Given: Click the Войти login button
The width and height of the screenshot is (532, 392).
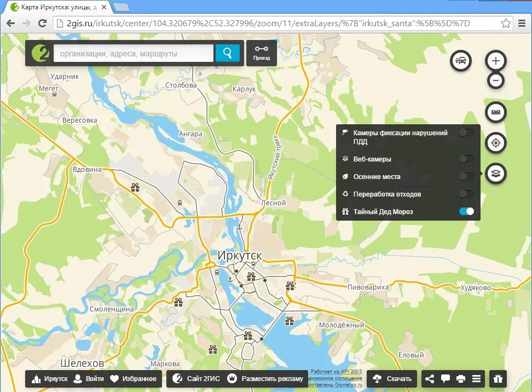Looking at the screenshot, I should pyautogui.click(x=89, y=379).
